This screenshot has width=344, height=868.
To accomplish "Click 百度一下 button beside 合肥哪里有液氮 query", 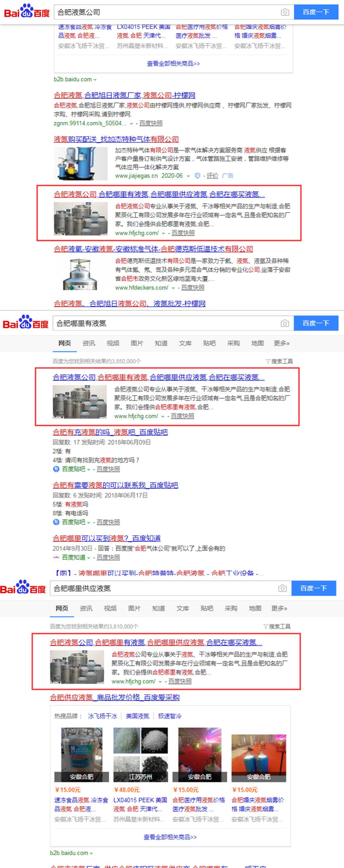I will [x=316, y=323].
